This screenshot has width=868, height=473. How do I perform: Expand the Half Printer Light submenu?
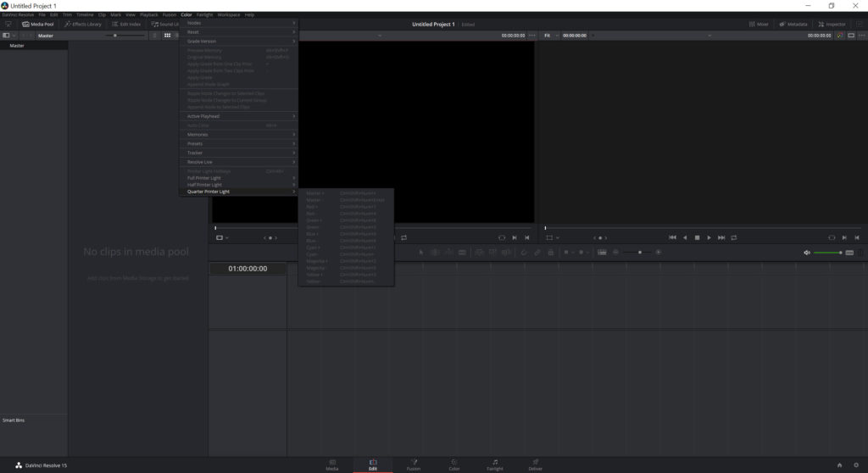(238, 185)
